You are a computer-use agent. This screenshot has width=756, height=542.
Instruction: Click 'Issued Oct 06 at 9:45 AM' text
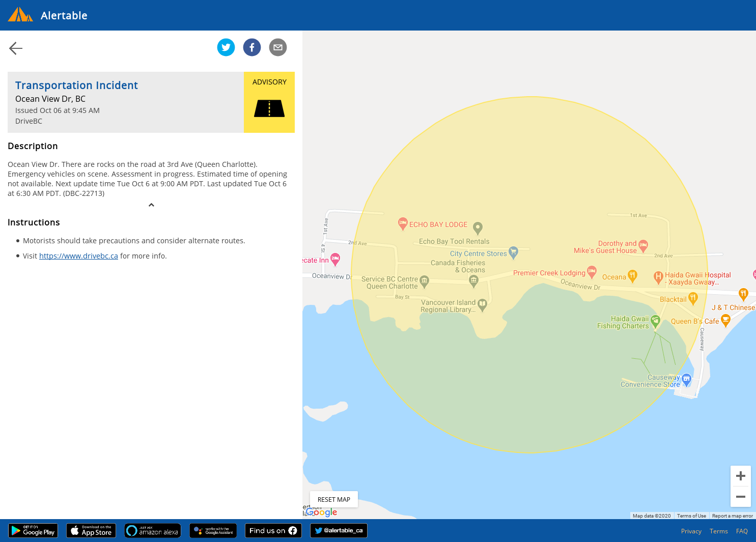pos(58,110)
